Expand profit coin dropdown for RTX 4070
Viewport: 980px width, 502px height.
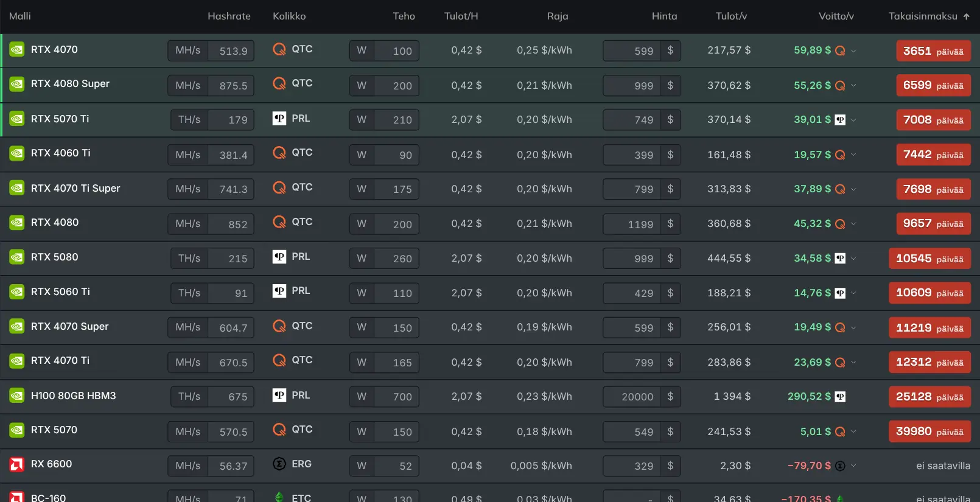[853, 51]
